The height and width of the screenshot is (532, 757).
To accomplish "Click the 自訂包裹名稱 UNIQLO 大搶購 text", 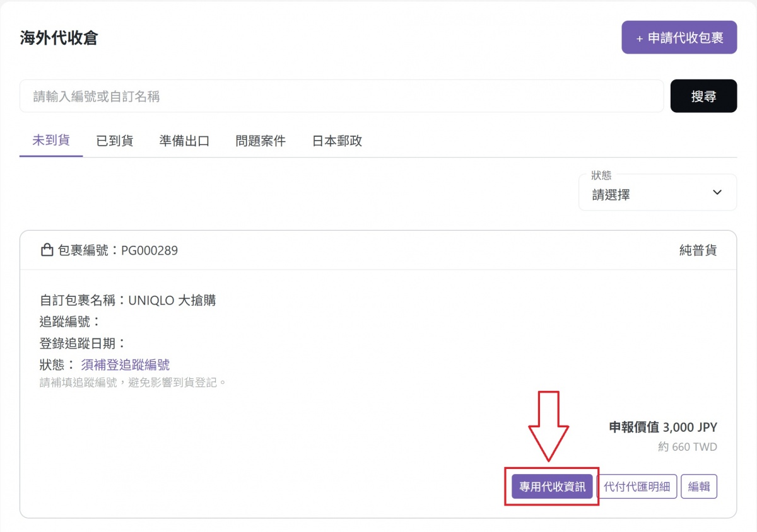I will pyautogui.click(x=127, y=300).
